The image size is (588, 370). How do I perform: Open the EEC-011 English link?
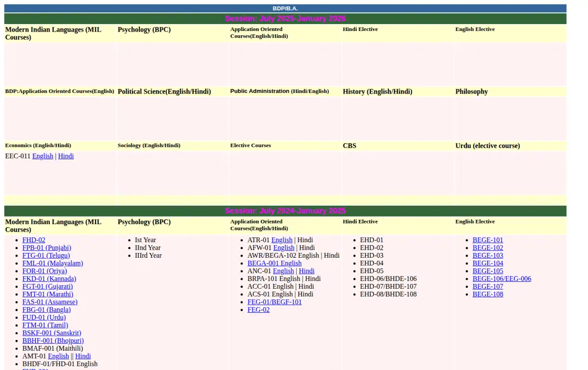[x=43, y=156]
